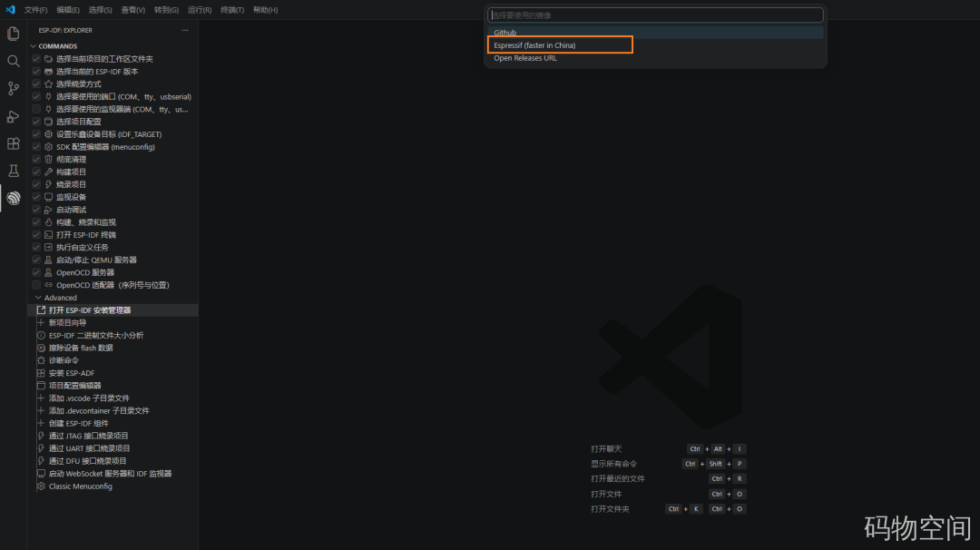The image size is (980, 550).
Task: Open the Search view icon
Action: click(13, 61)
